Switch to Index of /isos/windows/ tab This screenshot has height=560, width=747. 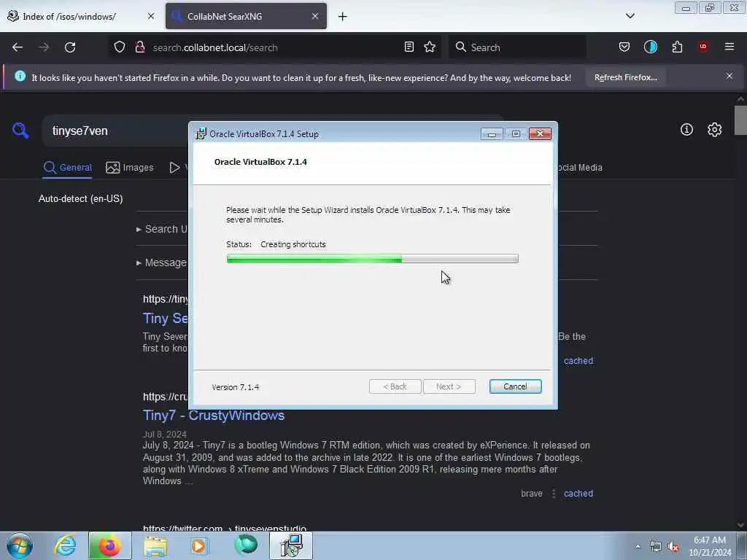pos(69,17)
